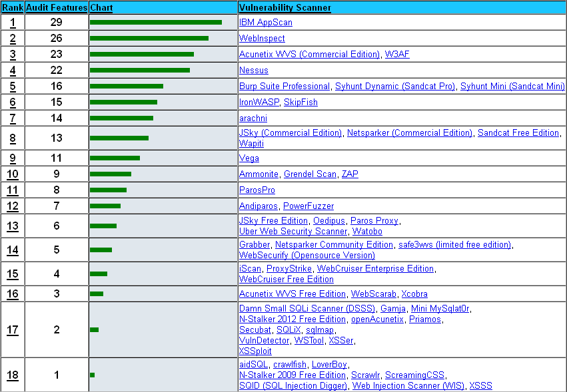Open the WebScarab link
Screen dimensions: 567x392
pyautogui.click(x=374, y=294)
